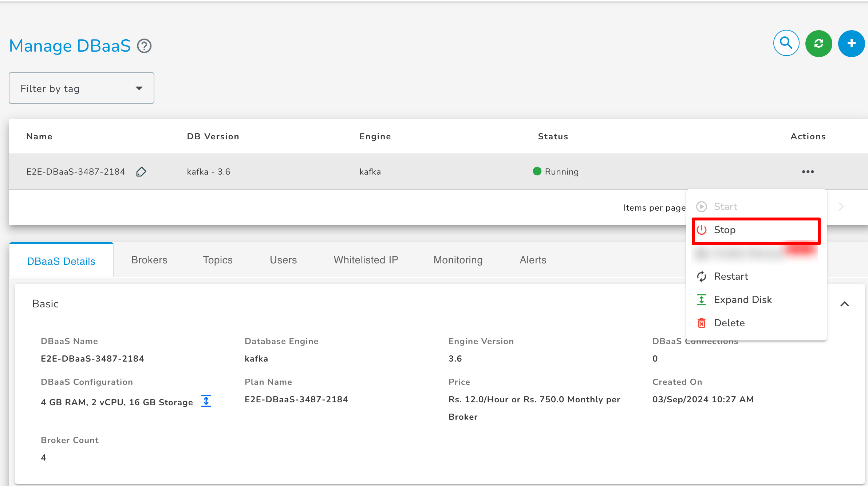Viewport: 868px width, 486px height.
Task: Click the Actions column header
Action: 808,136
